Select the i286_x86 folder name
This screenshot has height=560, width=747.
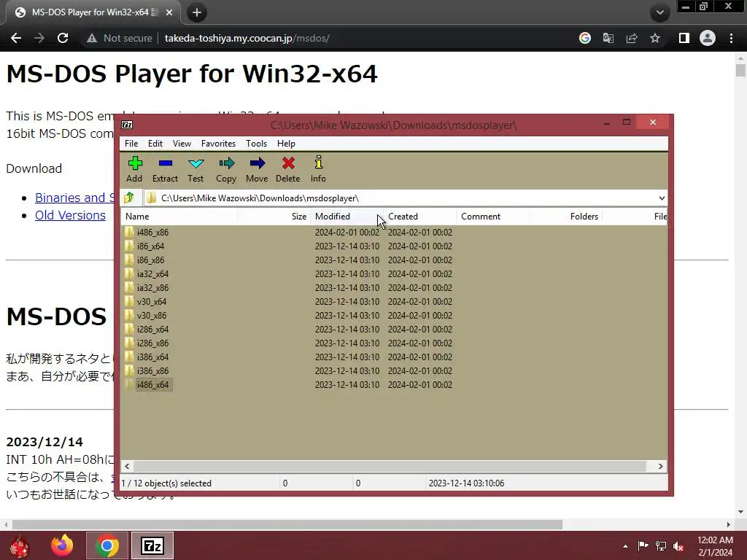pyautogui.click(x=153, y=343)
